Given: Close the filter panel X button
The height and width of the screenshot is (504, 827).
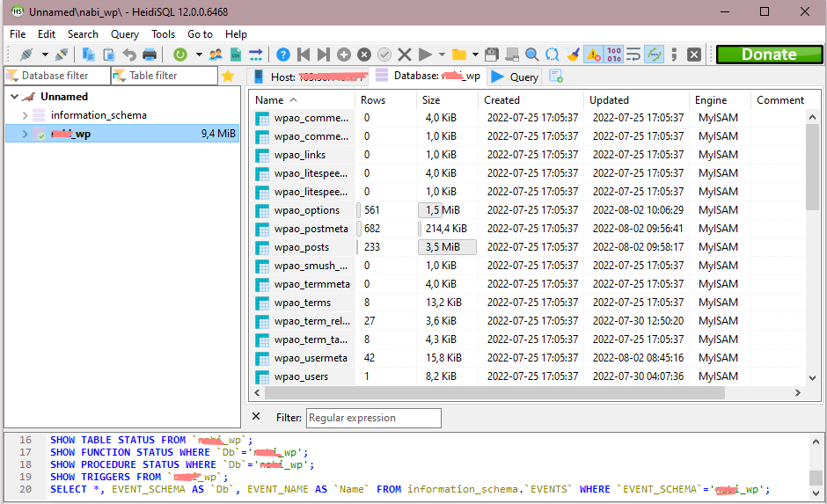Looking at the screenshot, I should [256, 417].
